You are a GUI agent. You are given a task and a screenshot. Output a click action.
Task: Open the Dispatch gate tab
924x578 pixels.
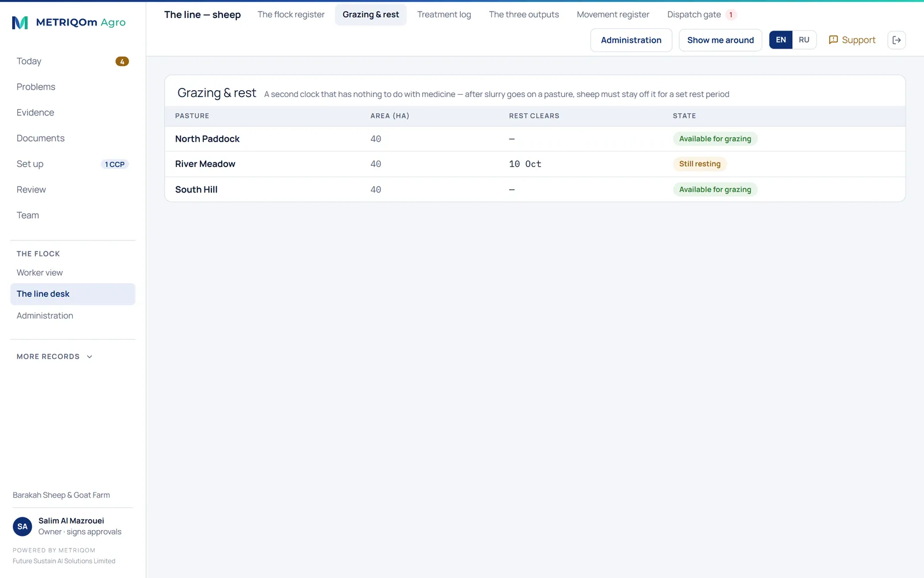coord(701,14)
